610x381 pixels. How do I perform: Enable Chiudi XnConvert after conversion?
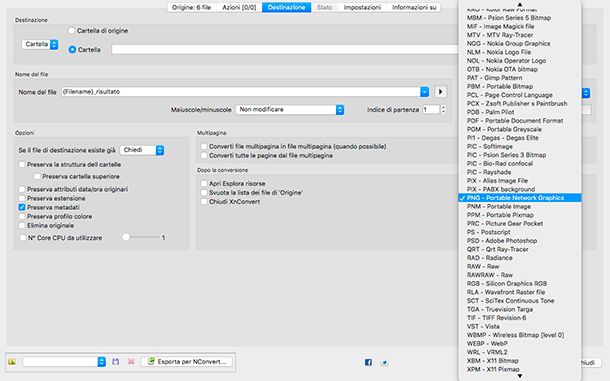204,201
